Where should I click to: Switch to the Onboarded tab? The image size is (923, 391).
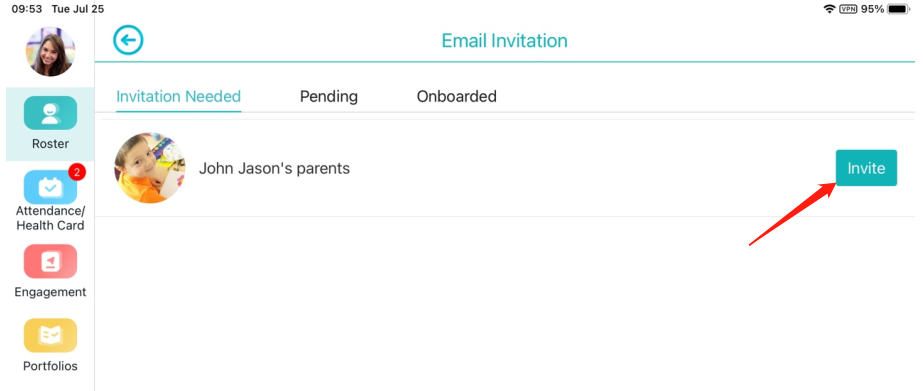coord(456,96)
